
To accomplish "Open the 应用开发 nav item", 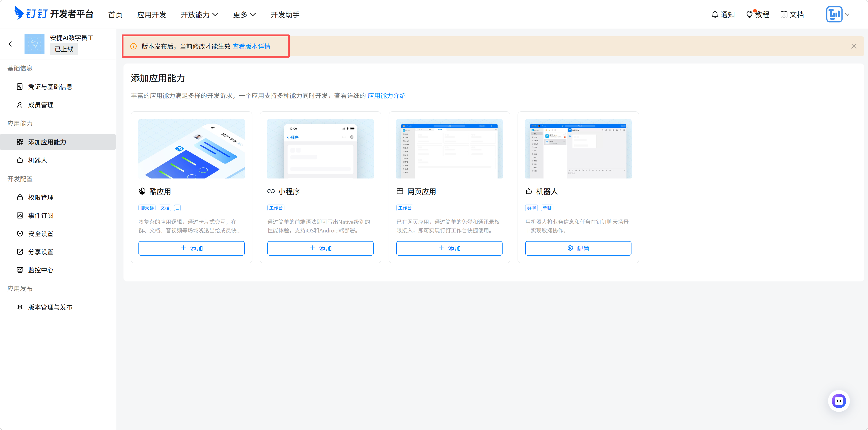I will point(152,15).
